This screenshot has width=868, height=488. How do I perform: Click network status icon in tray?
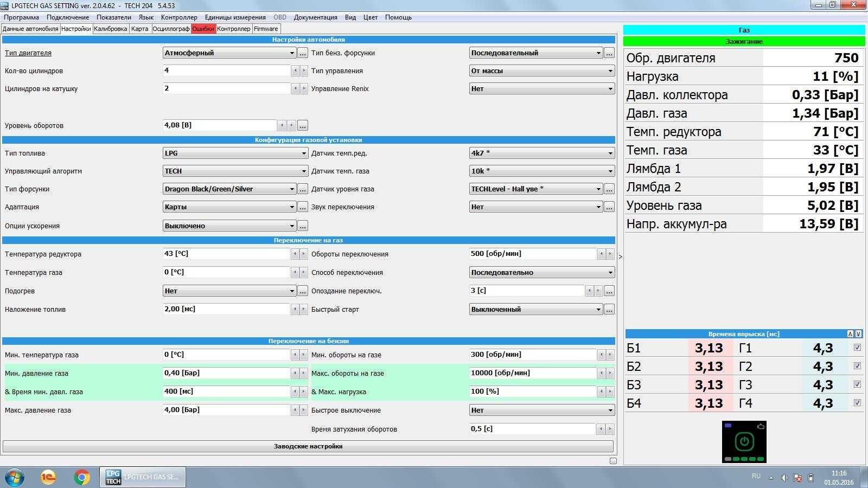(797, 478)
